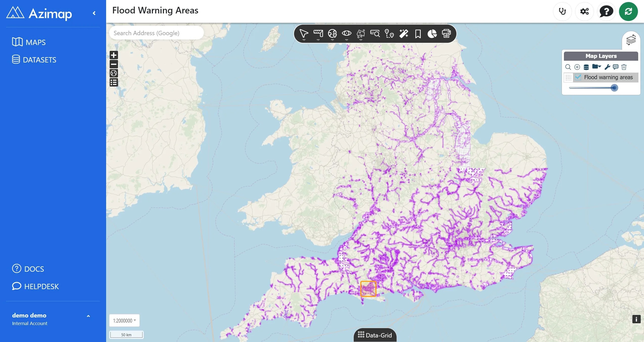Toggle the eye visibility tool

(346, 34)
